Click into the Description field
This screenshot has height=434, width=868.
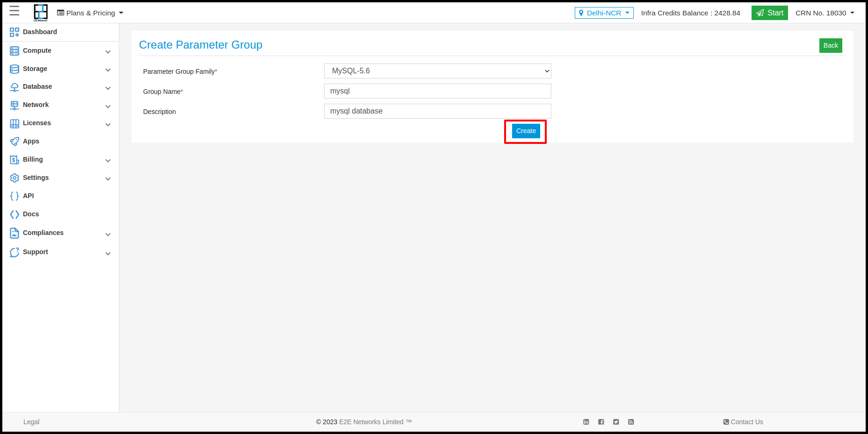click(x=437, y=111)
